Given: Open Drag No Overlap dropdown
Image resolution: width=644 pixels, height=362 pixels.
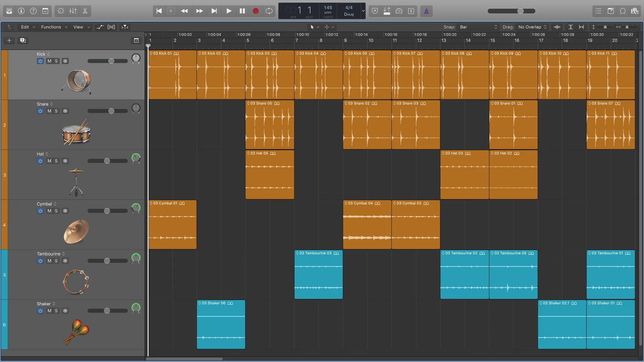Looking at the screenshot, I should click(532, 27).
